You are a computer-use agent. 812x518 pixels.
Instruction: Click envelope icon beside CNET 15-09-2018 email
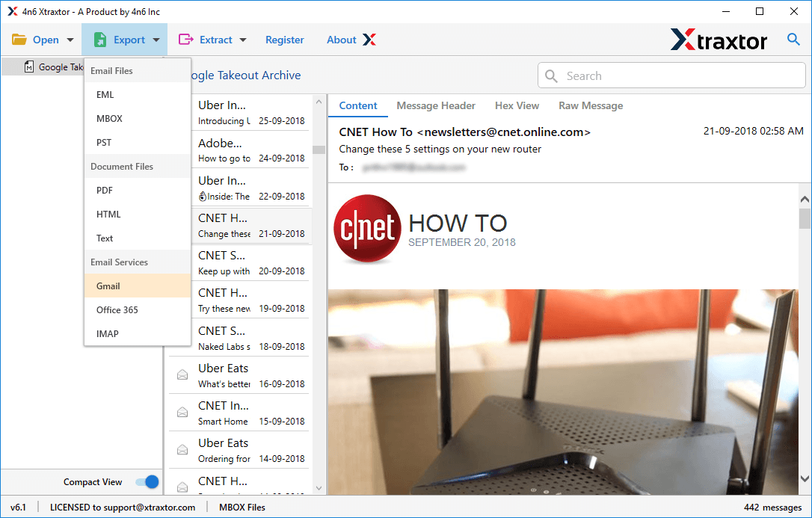(x=182, y=413)
